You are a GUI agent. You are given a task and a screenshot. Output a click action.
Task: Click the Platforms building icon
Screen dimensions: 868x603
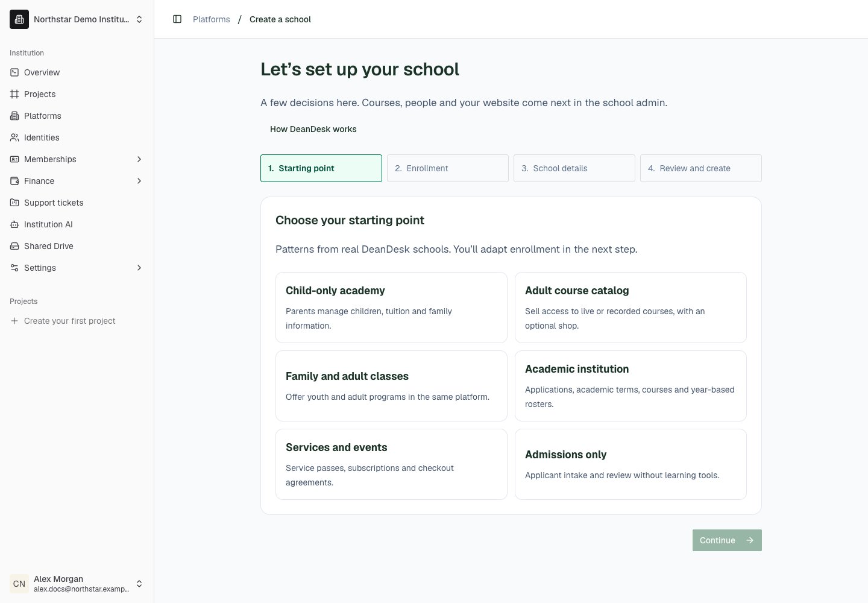point(14,116)
